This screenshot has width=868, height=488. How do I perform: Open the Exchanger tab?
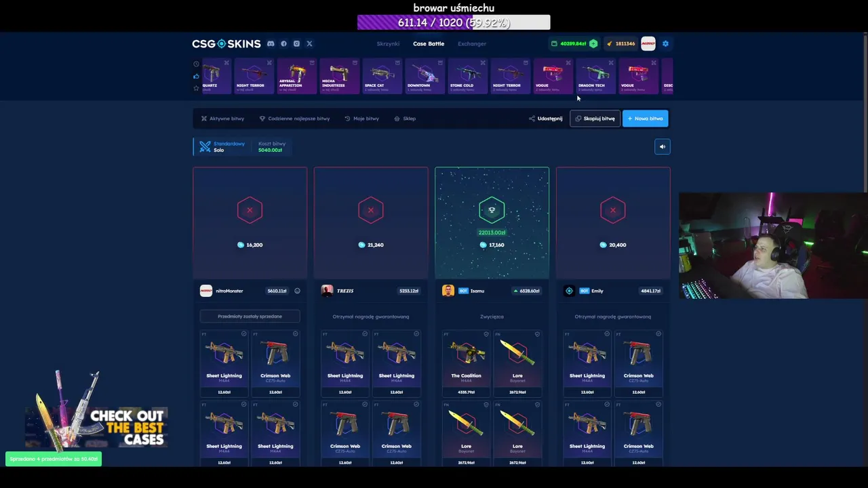[472, 43]
